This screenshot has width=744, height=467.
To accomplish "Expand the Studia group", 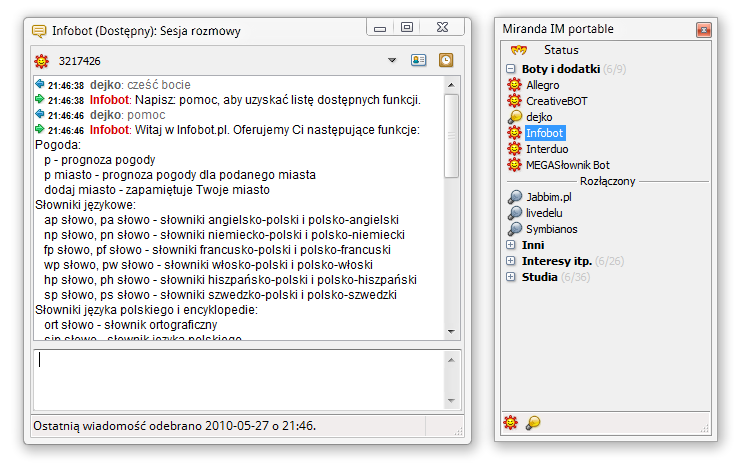I will tap(511, 277).
